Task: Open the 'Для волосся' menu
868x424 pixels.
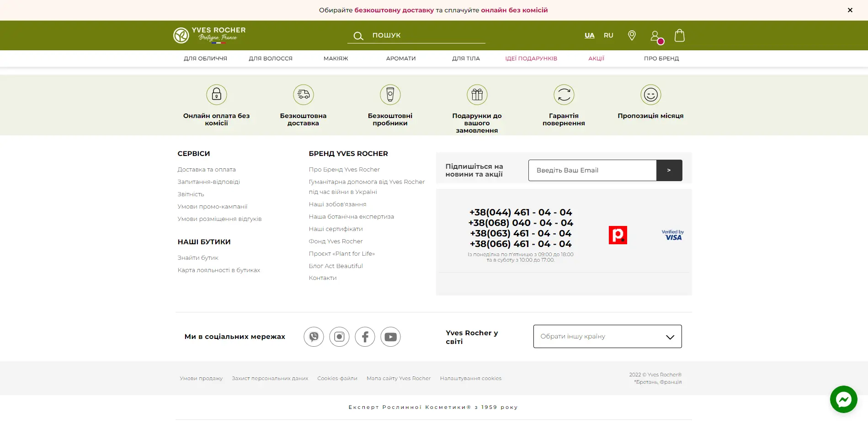Action: click(x=271, y=59)
